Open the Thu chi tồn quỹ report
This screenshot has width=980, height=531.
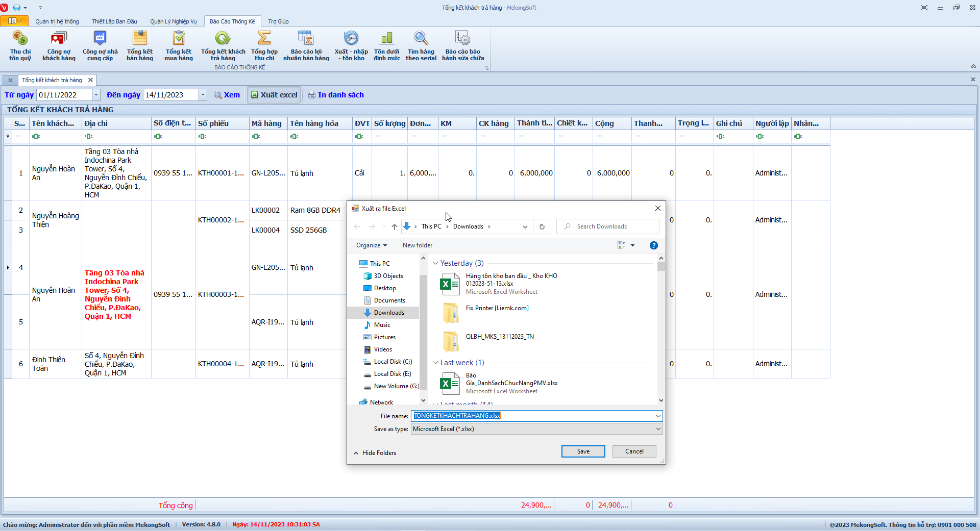pos(20,45)
